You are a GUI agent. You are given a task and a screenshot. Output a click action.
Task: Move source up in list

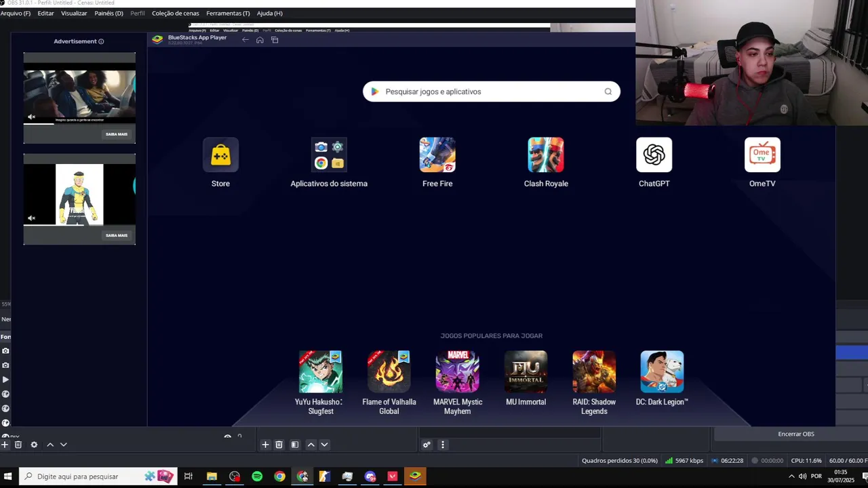click(x=311, y=445)
